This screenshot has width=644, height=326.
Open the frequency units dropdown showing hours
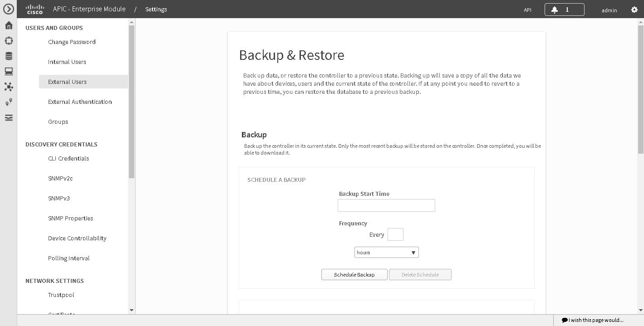[x=386, y=253]
